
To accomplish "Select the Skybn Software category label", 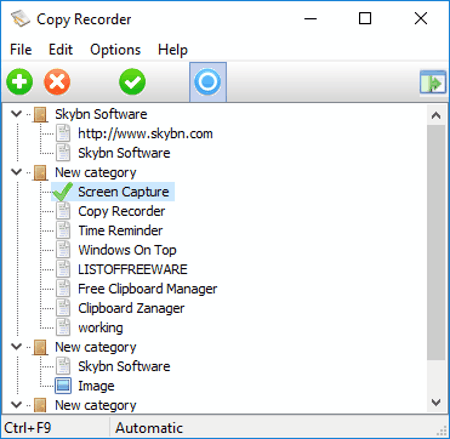I will 101,114.
